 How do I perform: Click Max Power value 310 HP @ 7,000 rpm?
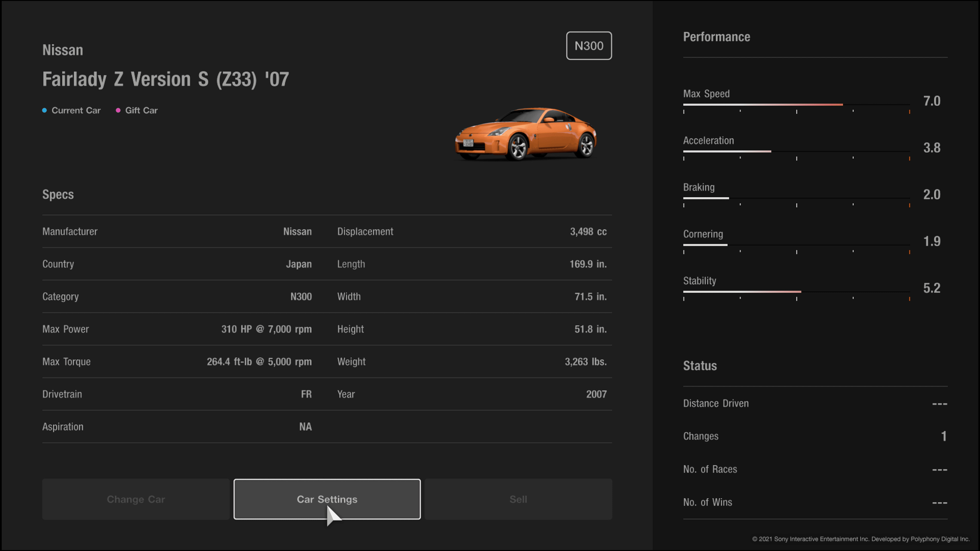click(266, 329)
